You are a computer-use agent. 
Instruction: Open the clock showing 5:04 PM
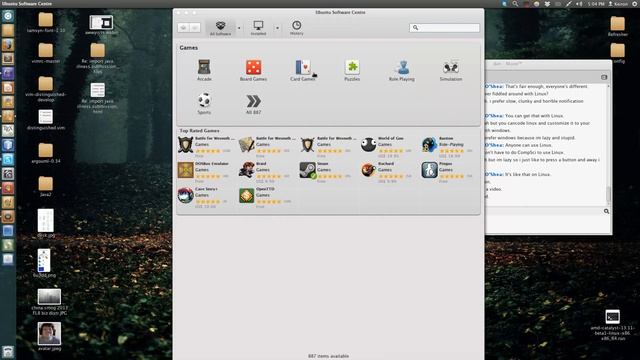click(596, 4)
